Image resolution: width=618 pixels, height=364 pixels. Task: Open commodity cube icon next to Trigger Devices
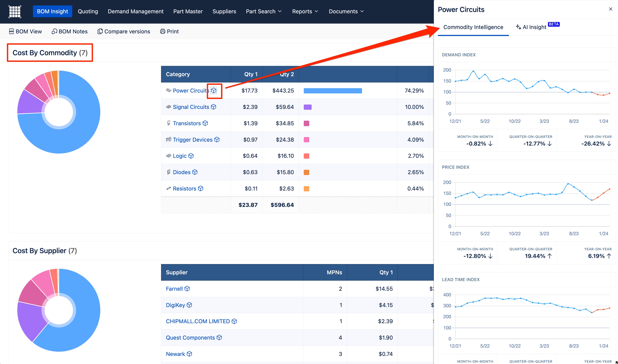(217, 140)
